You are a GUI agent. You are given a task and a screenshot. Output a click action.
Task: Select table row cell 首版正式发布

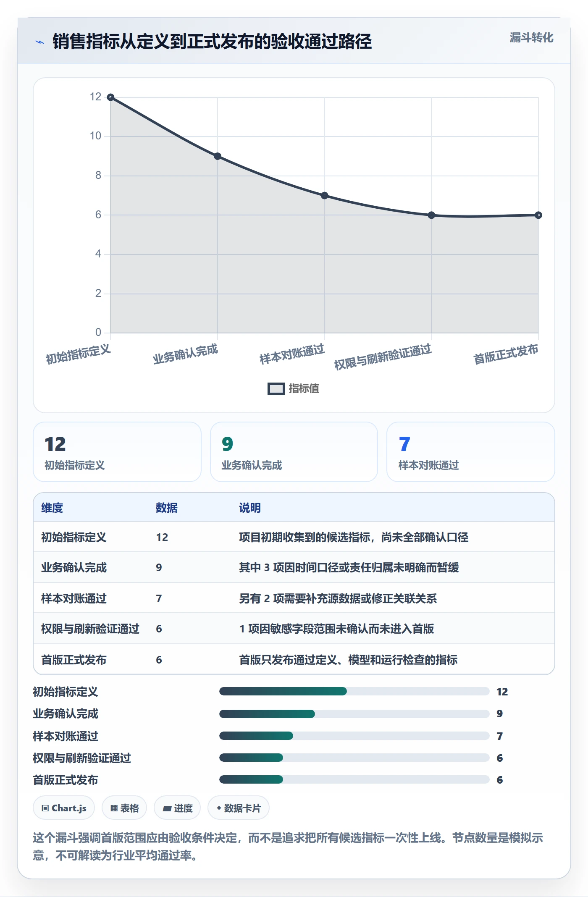pos(73,660)
